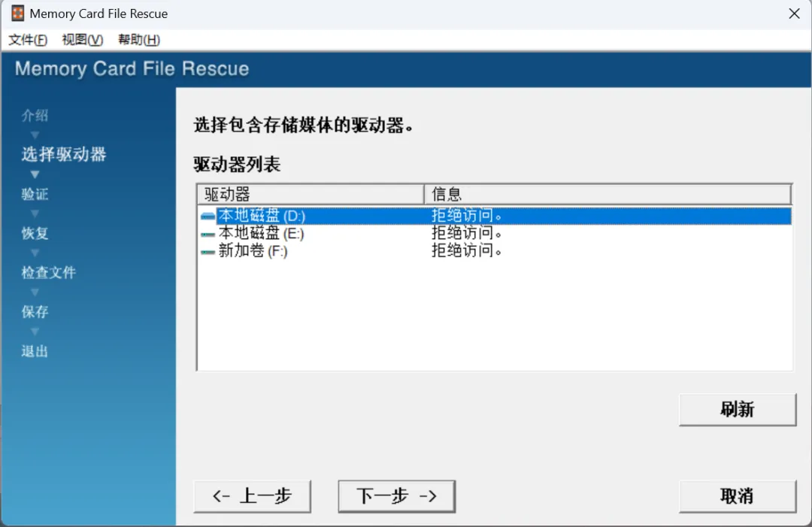
Task: Open the 文件(F) menu
Action: click(28, 40)
